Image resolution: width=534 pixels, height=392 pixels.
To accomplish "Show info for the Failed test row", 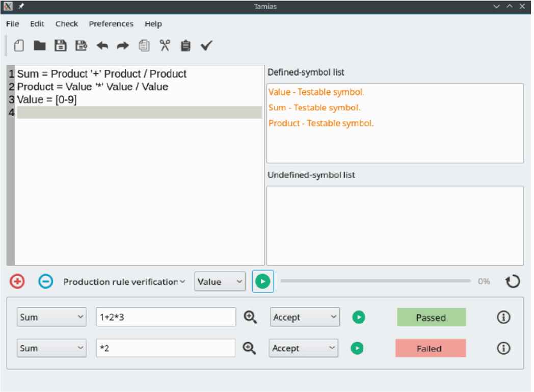I will click(x=503, y=348).
